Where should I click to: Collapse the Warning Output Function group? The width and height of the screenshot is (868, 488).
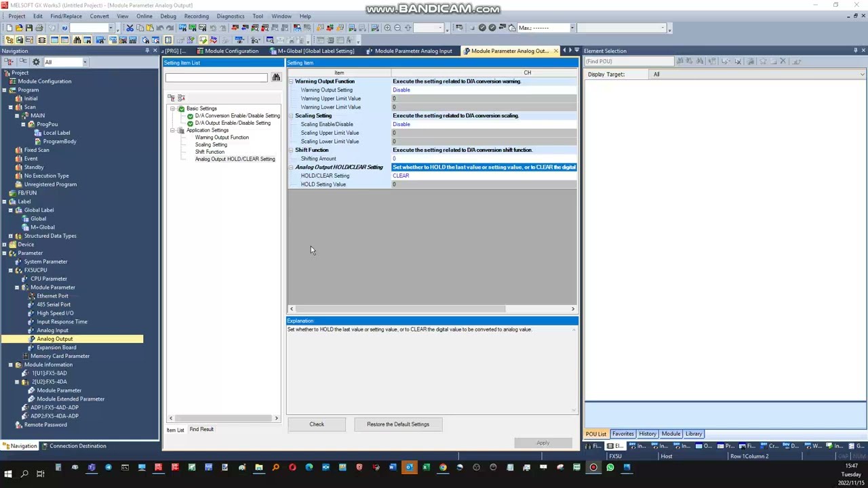tap(291, 81)
